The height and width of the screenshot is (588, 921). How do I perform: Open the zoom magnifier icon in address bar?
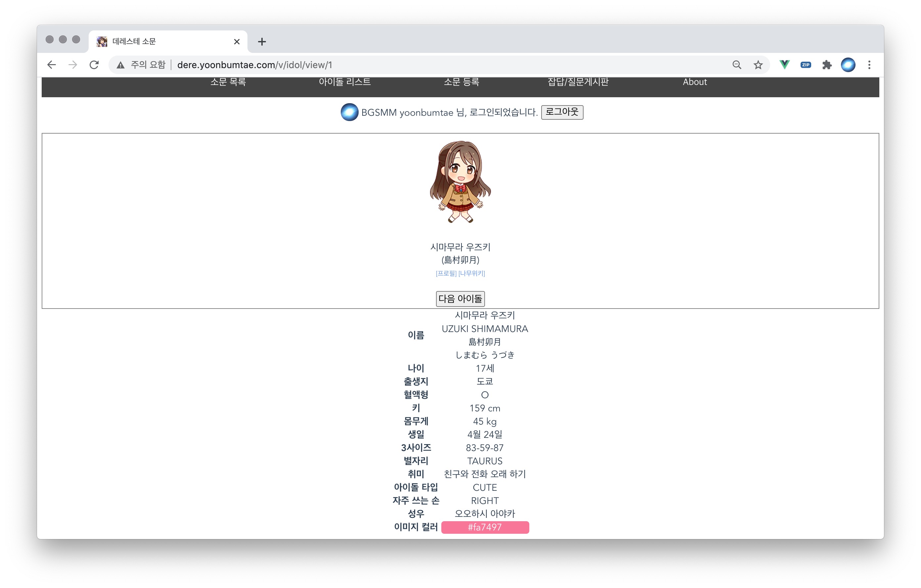(736, 65)
